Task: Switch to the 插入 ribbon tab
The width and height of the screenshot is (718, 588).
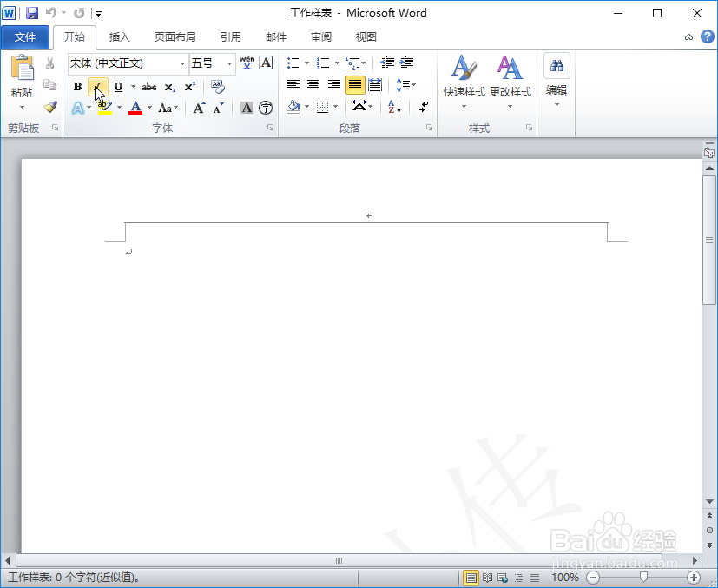Action: 119,36
